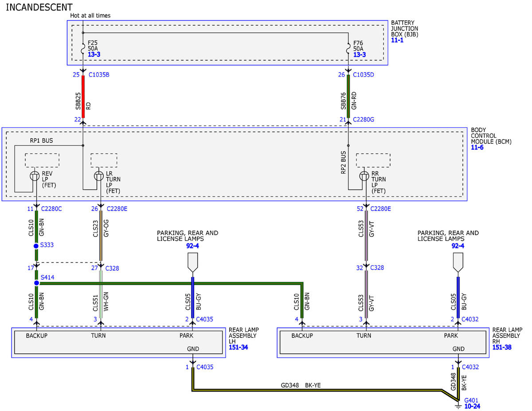
Task: Click the red SBB25 RD wire
Action: tap(83, 96)
